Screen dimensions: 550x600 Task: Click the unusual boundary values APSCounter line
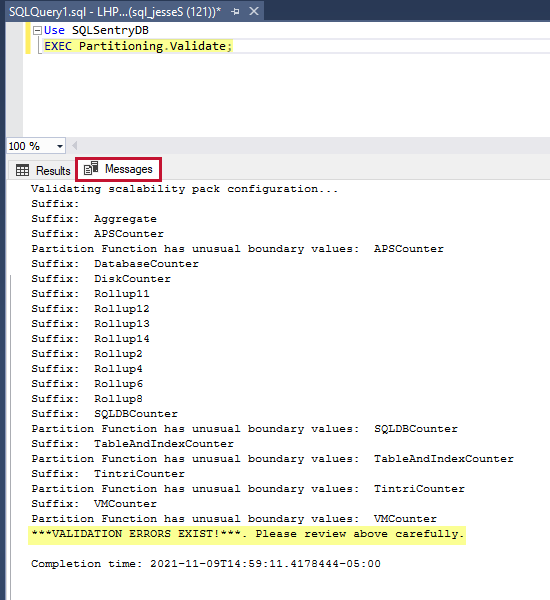pyautogui.click(x=237, y=249)
